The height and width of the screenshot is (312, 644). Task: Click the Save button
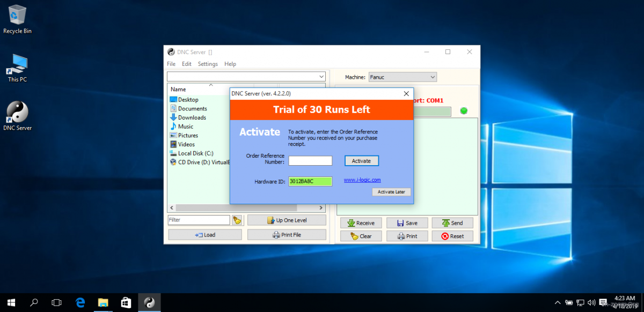[x=407, y=223]
